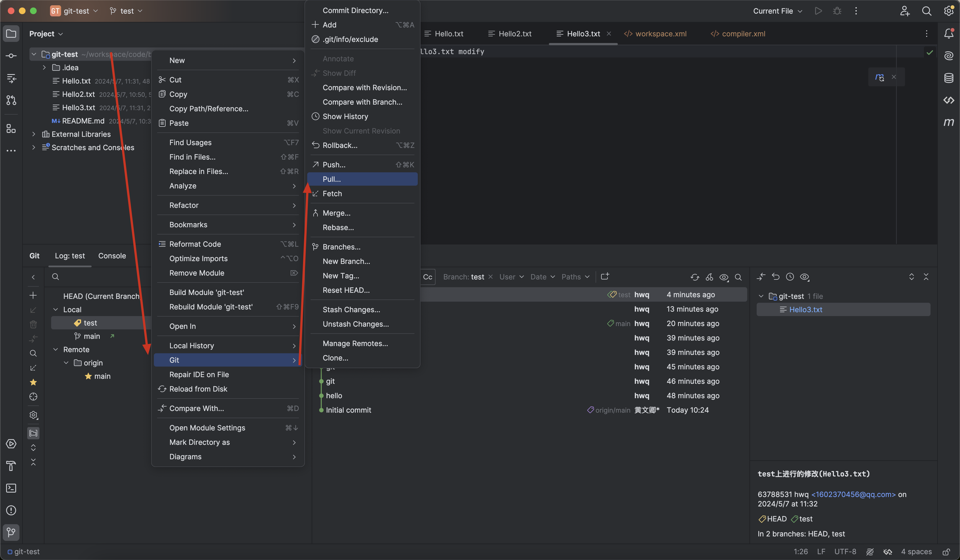Open the Maven tool window icon
960x560 pixels.
pyautogui.click(x=949, y=122)
